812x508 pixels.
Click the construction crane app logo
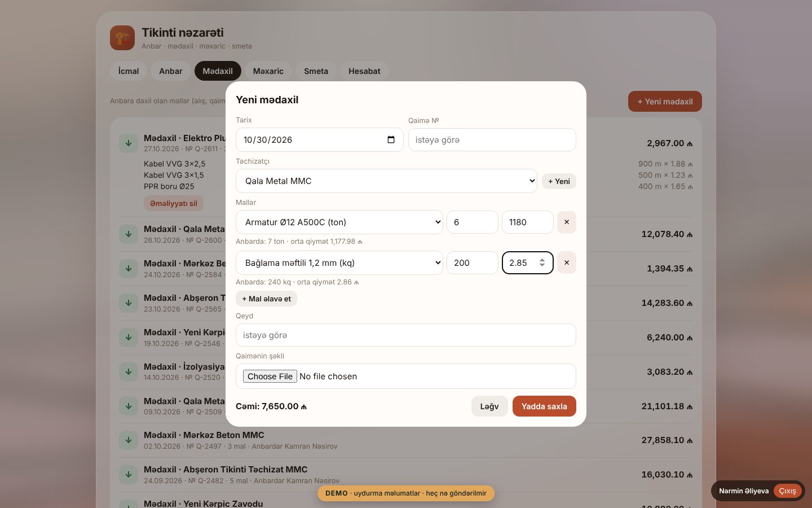[x=122, y=38]
